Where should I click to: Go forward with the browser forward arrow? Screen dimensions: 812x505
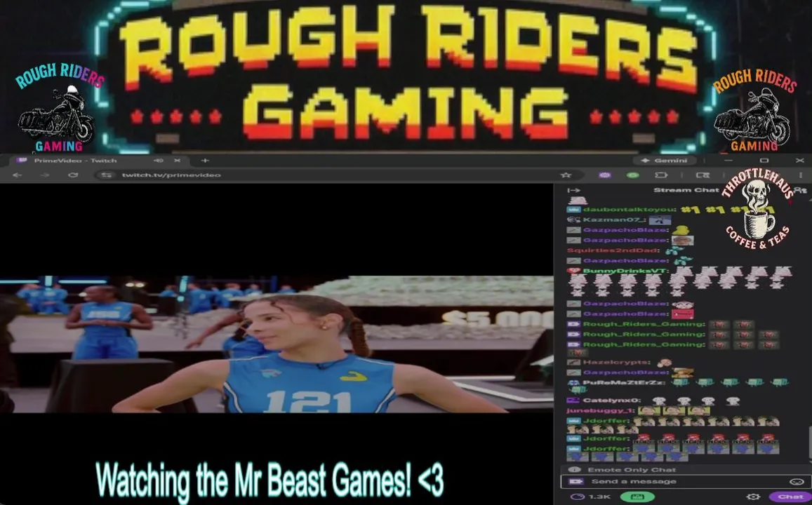point(45,175)
